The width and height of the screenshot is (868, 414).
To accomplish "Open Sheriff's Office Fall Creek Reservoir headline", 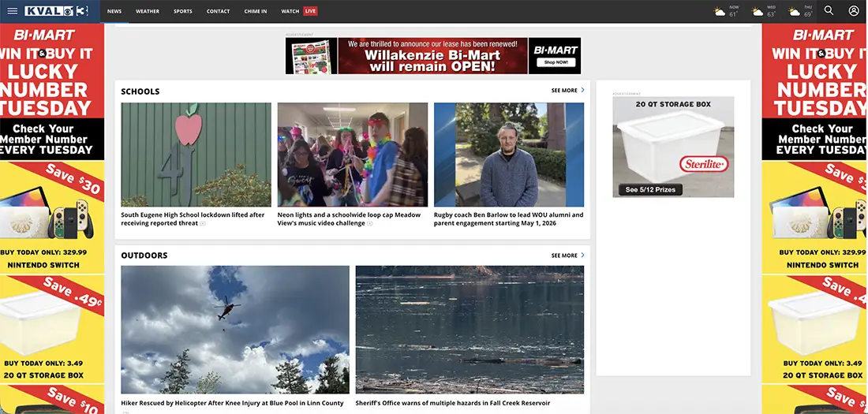I will click(x=453, y=403).
